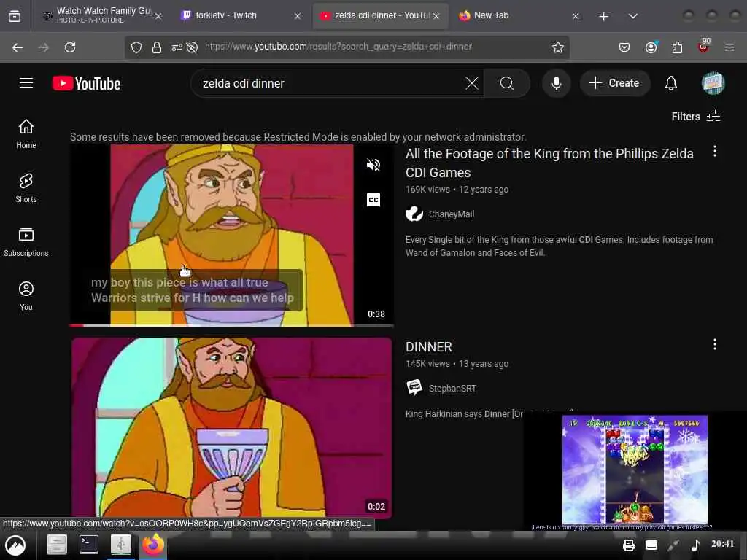Click the StephanSRT channel avatar
This screenshot has height=560, width=747.
(x=414, y=388)
